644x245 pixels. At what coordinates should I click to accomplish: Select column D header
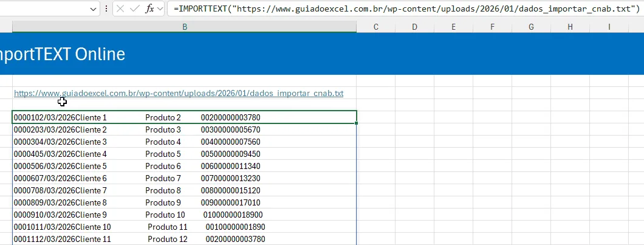(414, 27)
